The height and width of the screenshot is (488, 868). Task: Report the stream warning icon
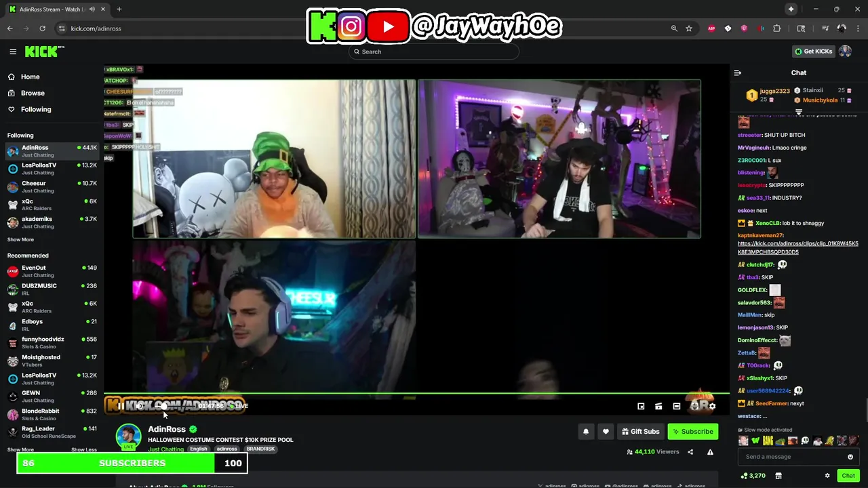(x=710, y=452)
